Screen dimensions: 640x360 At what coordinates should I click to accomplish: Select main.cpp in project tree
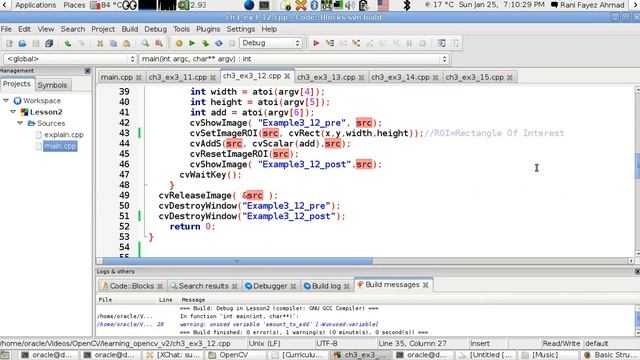click(x=60, y=146)
